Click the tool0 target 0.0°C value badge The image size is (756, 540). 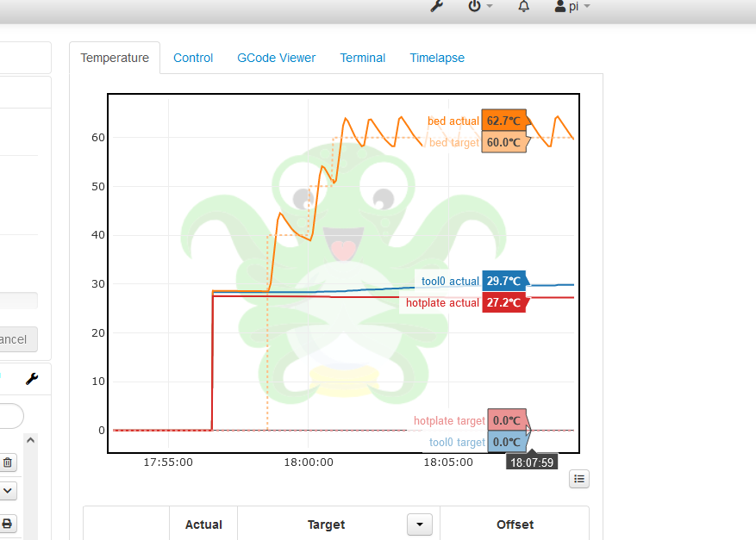508,442
